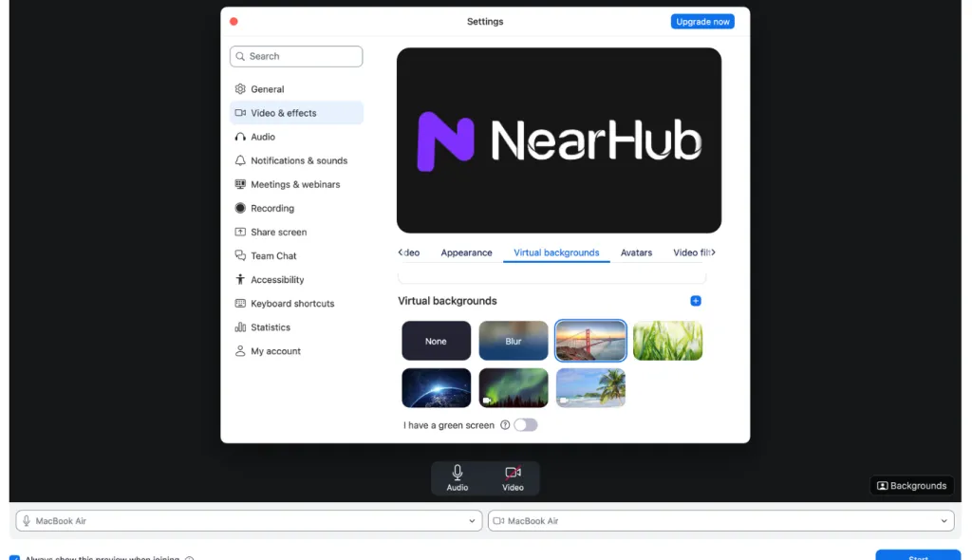This screenshot has width=972, height=560.
Task: Open Meetings & webinars icon
Action: tap(240, 184)
